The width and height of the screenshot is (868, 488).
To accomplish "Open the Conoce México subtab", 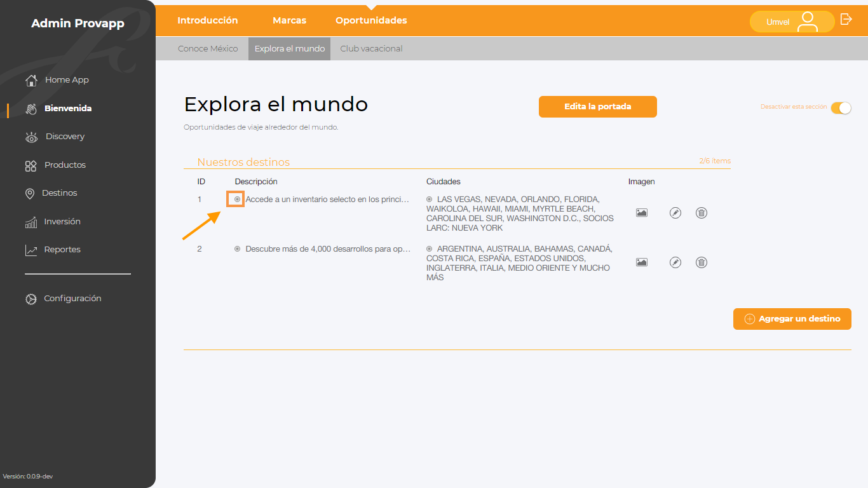I will click(208, 48).
